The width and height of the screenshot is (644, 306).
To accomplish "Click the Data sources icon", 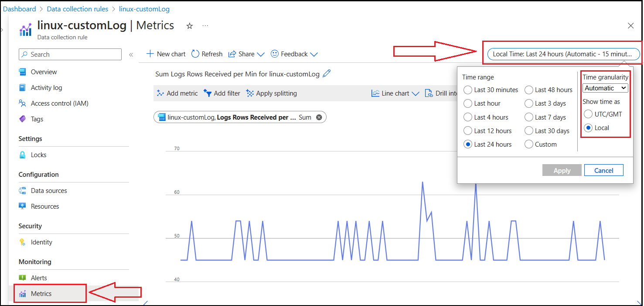I will pyautogui.click(x=23, y=190).
